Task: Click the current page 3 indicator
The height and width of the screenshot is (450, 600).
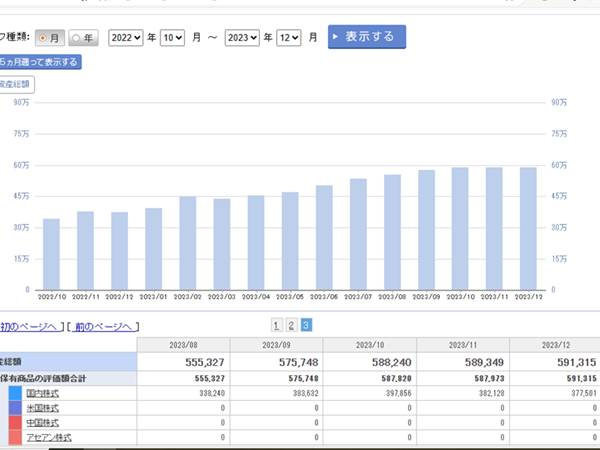Action: 306,325
